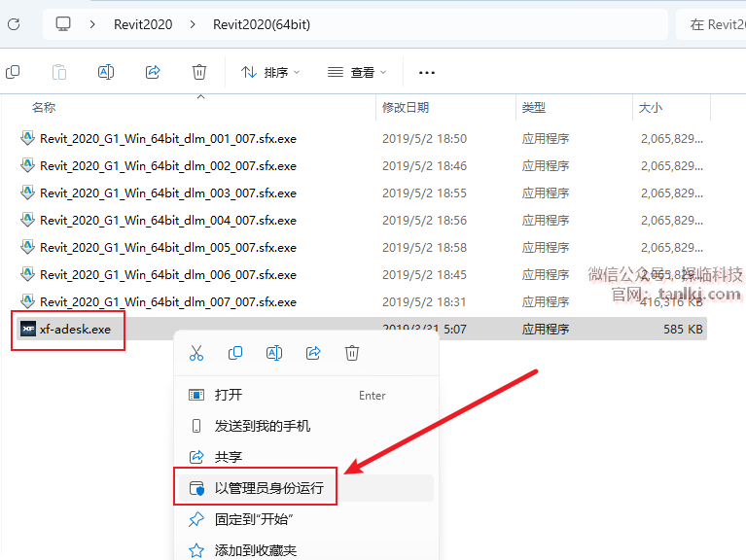Select file Revit_2020_G1_Win_64bit_dlm_002_007.sfx.exe

(x=168, y=166)
